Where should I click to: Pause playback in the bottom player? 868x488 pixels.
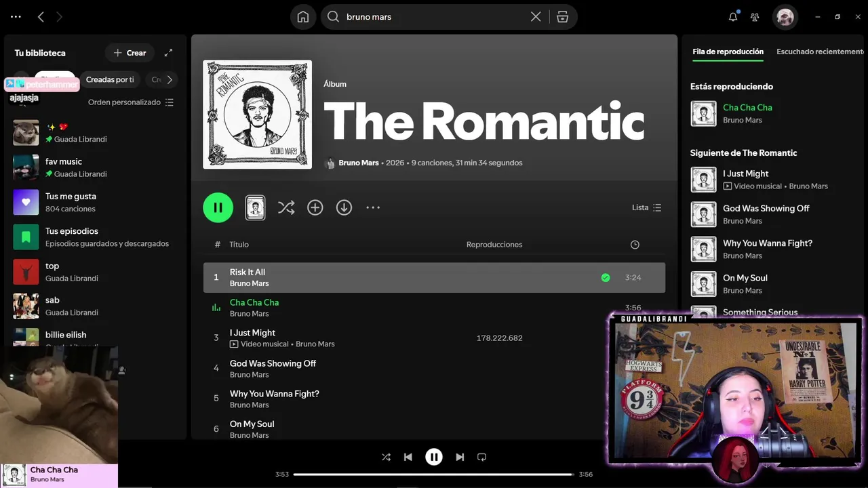(x=434, y=457)
